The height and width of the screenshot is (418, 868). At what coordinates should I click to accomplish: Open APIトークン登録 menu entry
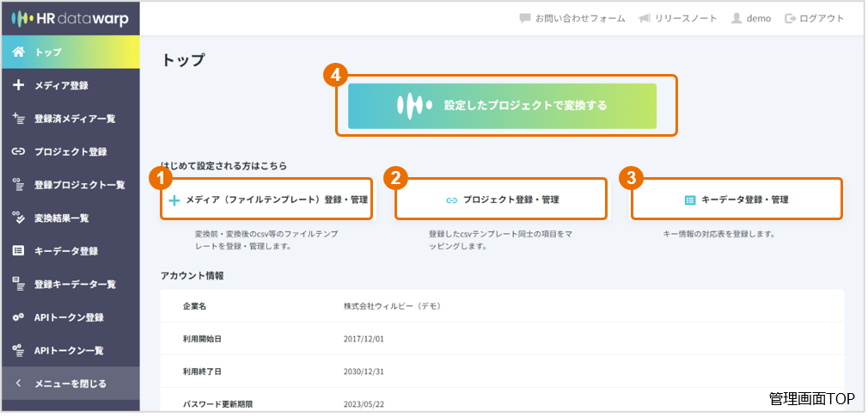pos(70,317)
